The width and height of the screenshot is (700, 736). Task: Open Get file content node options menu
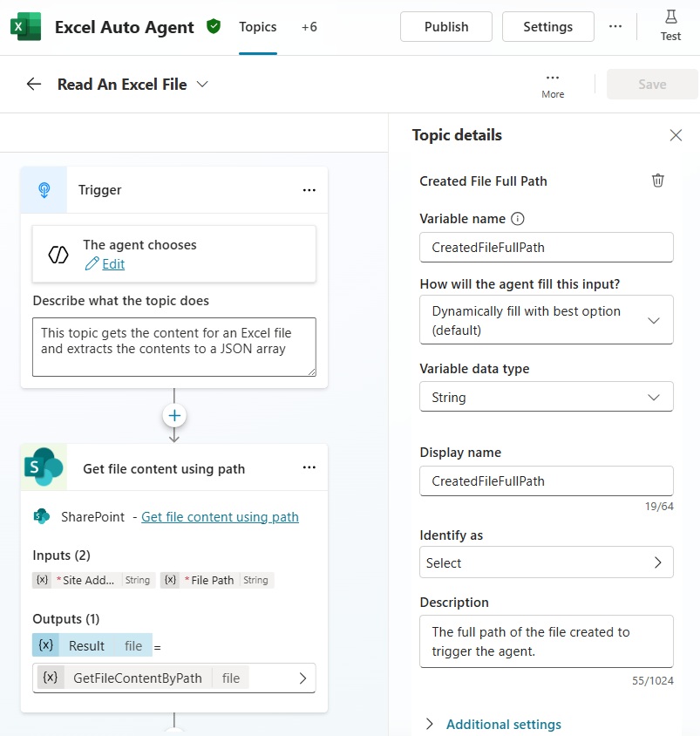(x=309, y=468)
